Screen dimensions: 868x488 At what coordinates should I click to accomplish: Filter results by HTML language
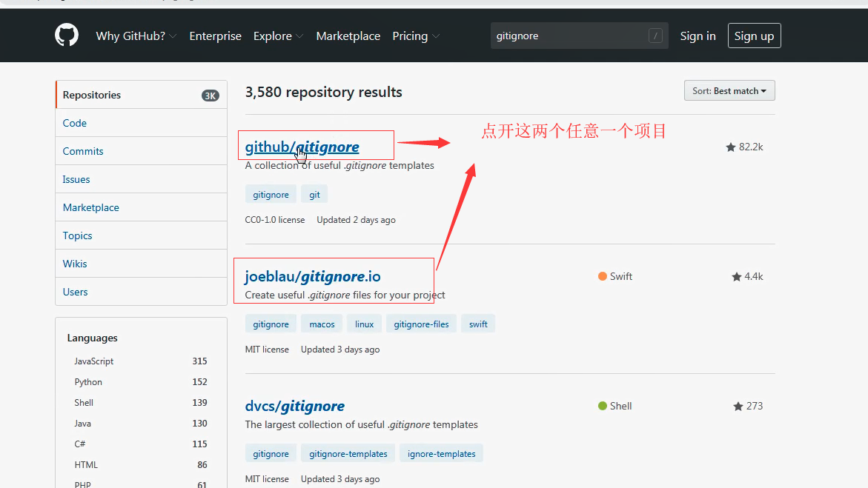coord(141,465)
